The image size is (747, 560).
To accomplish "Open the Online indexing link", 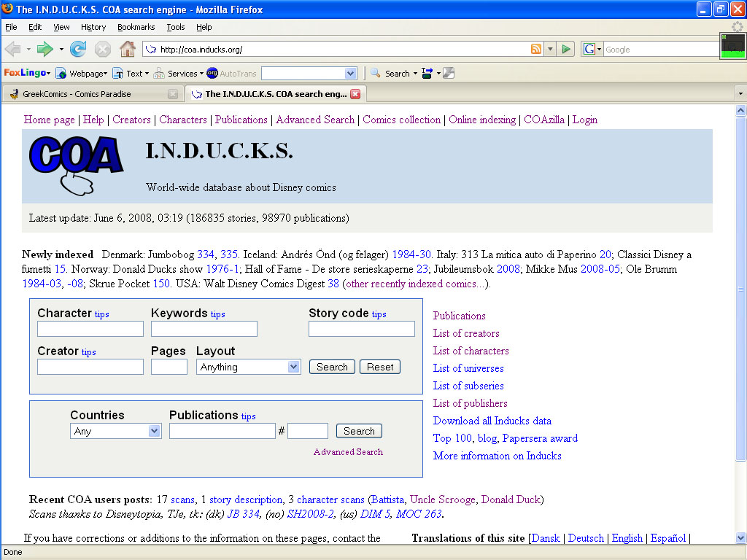I will point(482,120).
